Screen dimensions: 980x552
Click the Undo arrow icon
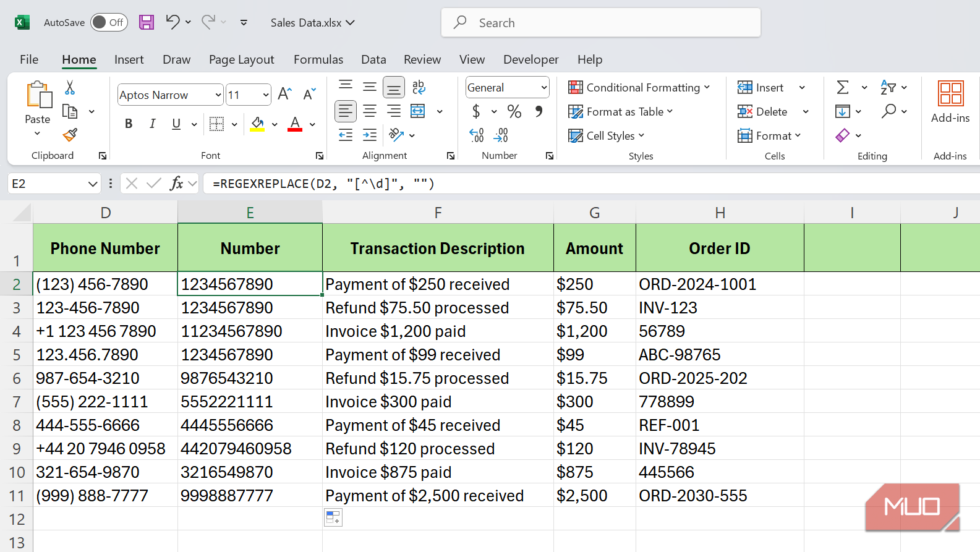pyautogui.click(x=173, y=22)
